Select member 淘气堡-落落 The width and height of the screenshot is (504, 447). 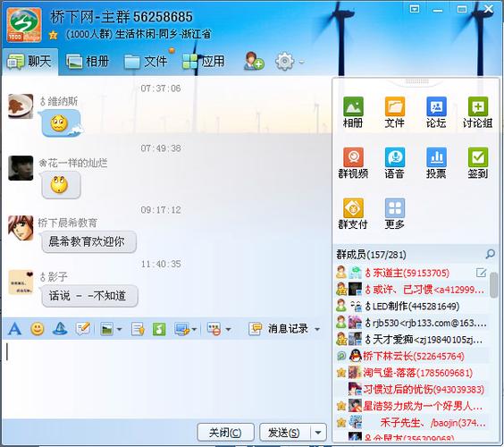tap(411, 373)
